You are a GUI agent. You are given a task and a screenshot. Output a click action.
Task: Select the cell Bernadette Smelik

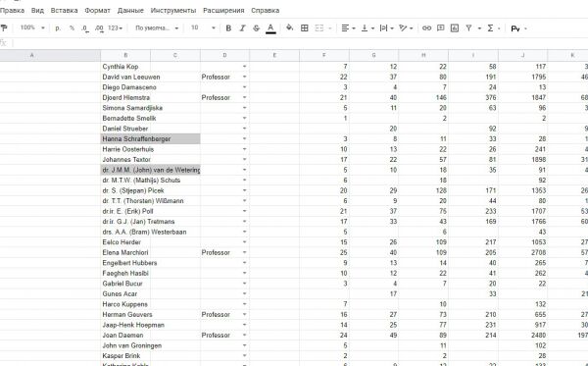(x=125, y=119)
